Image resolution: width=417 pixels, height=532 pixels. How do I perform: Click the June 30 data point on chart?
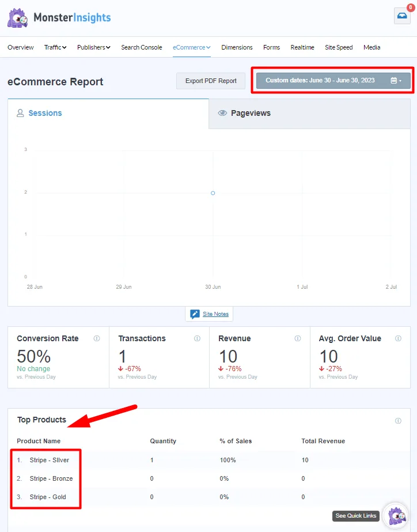click(213, 193)
